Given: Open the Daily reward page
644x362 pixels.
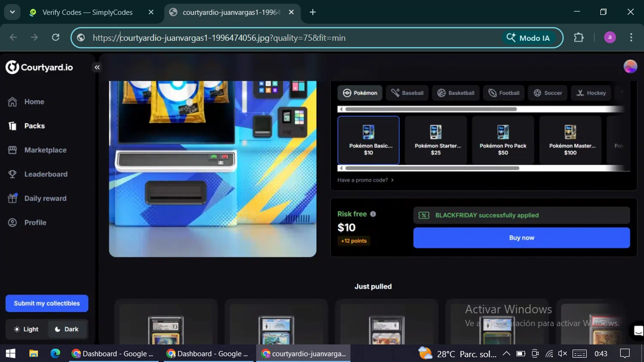Looking at the screenshot, I should click(x=37, y=198).
